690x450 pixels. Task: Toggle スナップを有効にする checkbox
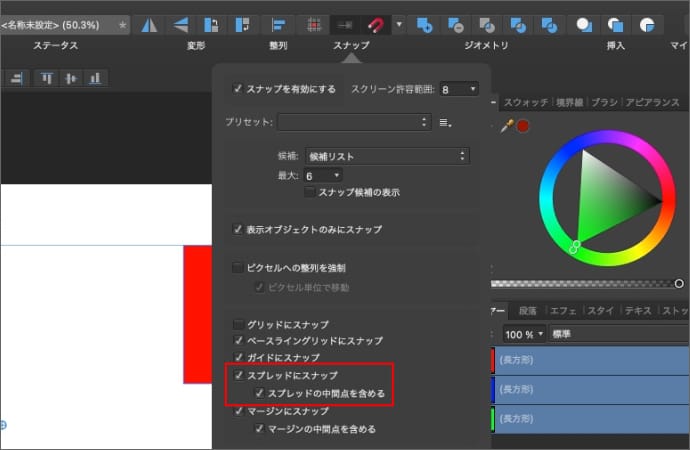[x=238, y=89]
